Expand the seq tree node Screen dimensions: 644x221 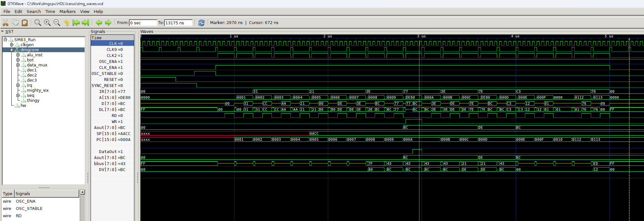(18, 95)
